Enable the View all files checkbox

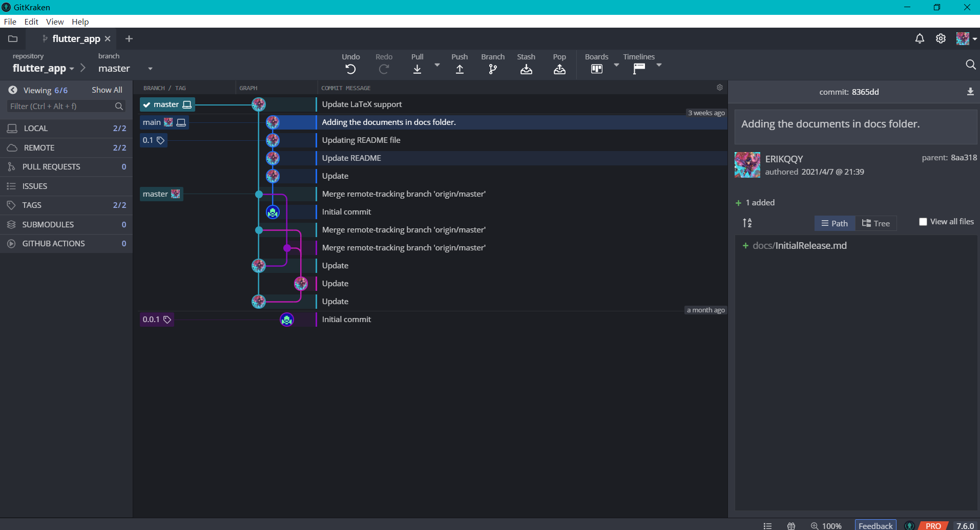923,222
